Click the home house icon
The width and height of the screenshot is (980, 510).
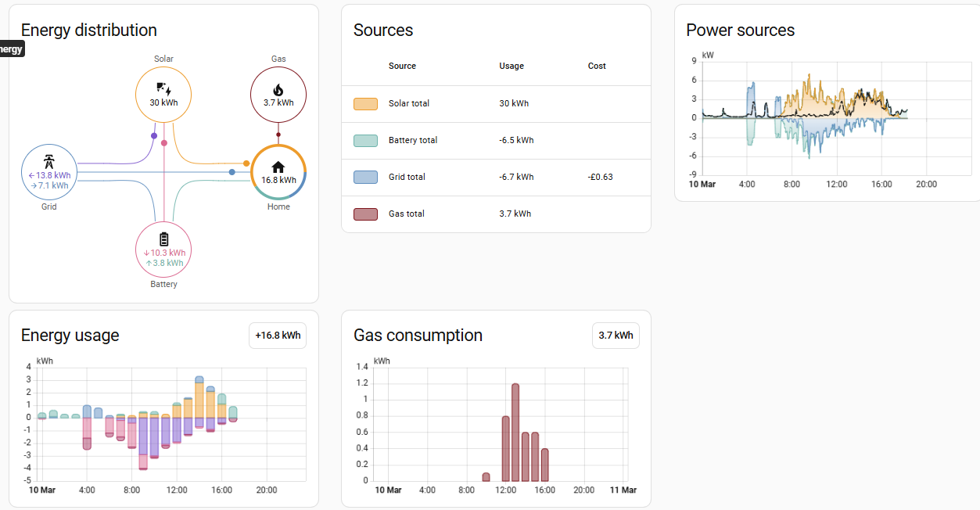[278, 167]
